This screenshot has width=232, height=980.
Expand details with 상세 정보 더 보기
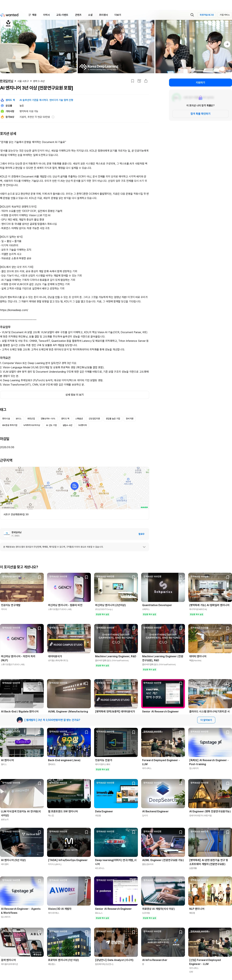coord(75,394)
